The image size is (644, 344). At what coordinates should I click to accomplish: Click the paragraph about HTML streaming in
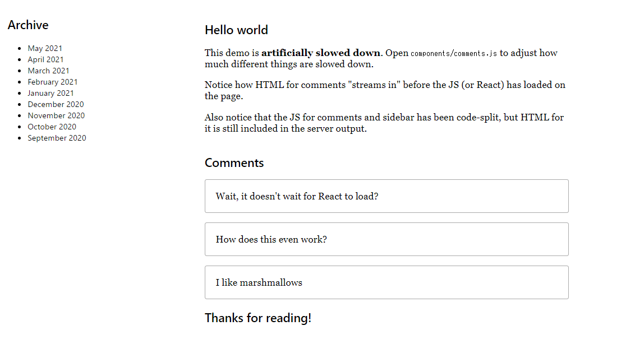pyautogui.click(x=385, y=90)
